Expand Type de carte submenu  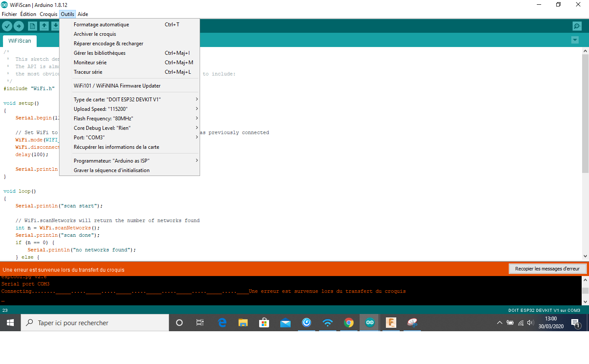[x=129, y=100]
